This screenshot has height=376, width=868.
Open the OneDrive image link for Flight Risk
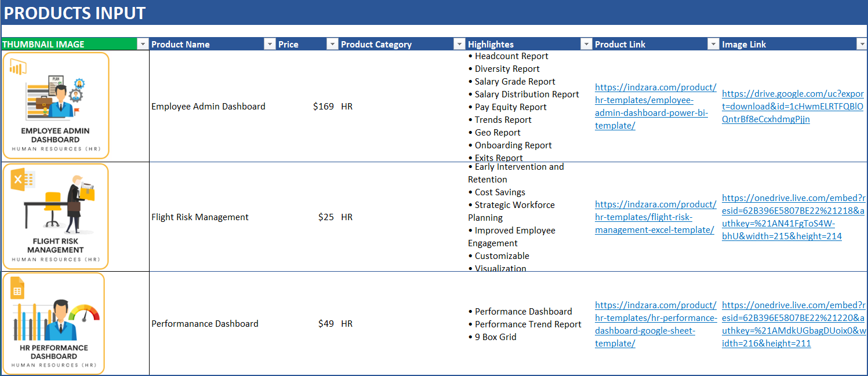click(793, 217)
